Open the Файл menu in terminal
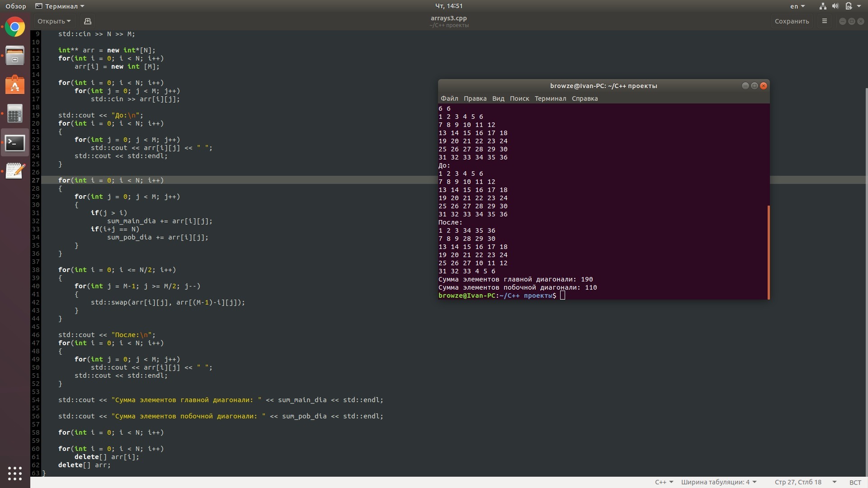Image resolution: width=868 pixels, height=488 pixels. 449,99
